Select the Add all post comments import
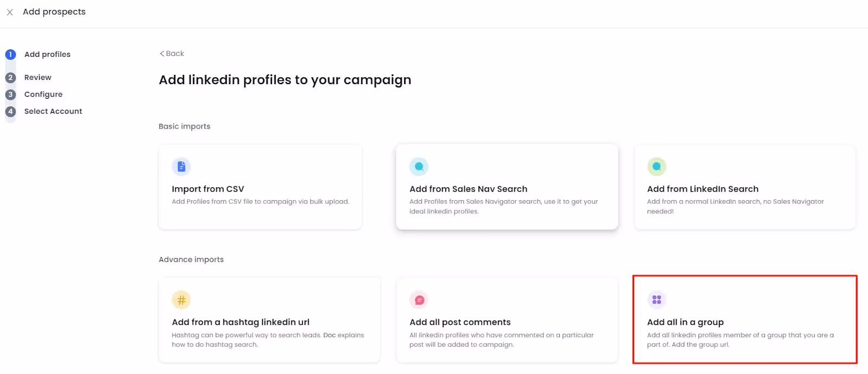Viewport: 868px width, 374px height. tap(507, 320)
